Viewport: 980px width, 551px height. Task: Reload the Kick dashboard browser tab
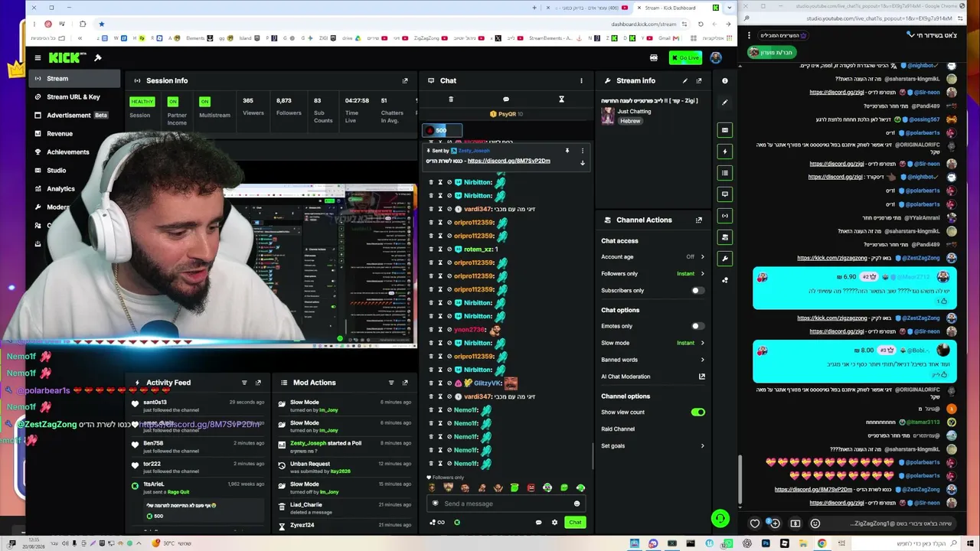tap(700, 24)
